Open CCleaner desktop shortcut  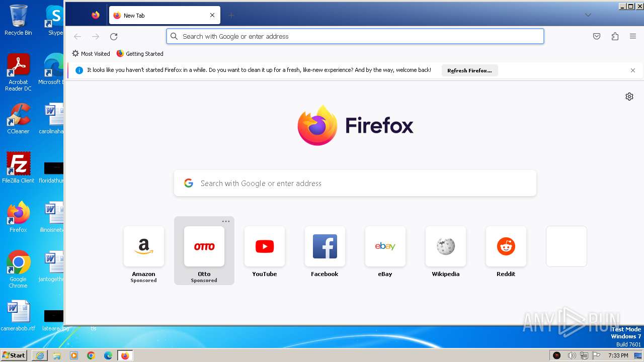coord(18,119)
